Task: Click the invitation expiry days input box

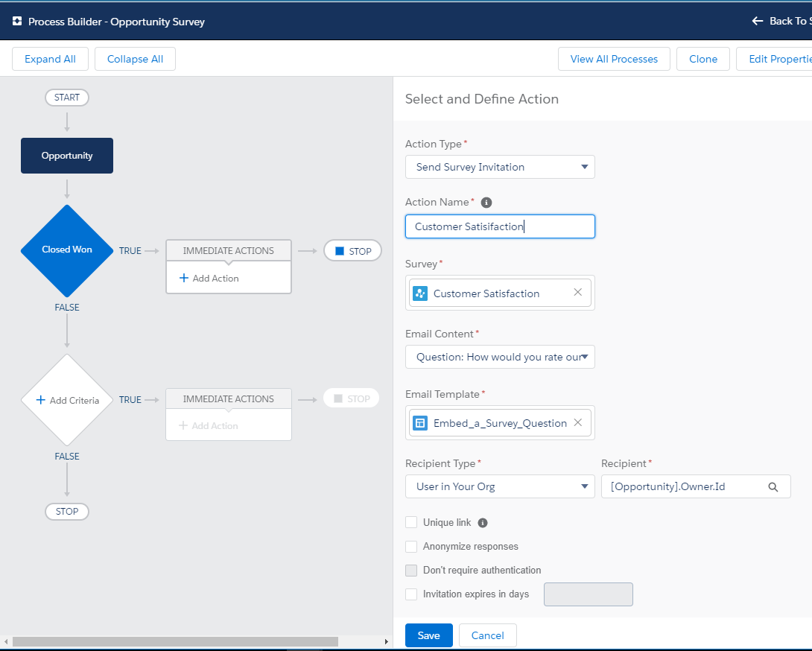Action: click(x=589, y=594)
